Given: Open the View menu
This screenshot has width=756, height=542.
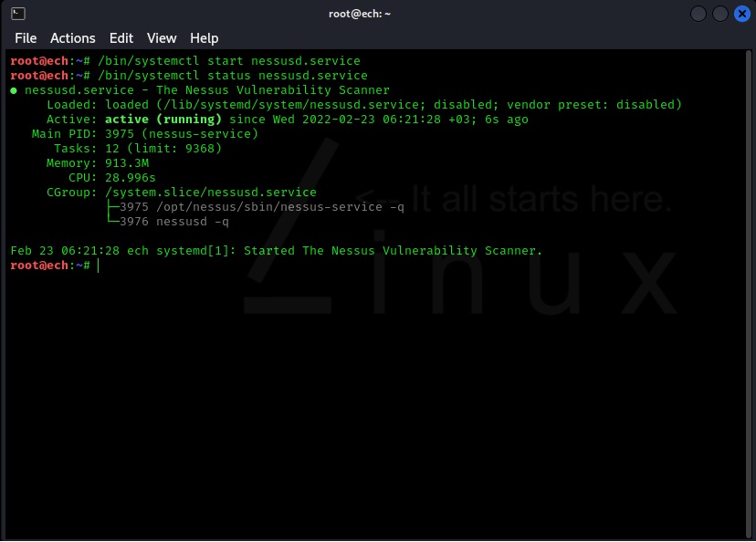Looking at the screenshot, I should 162,38.
